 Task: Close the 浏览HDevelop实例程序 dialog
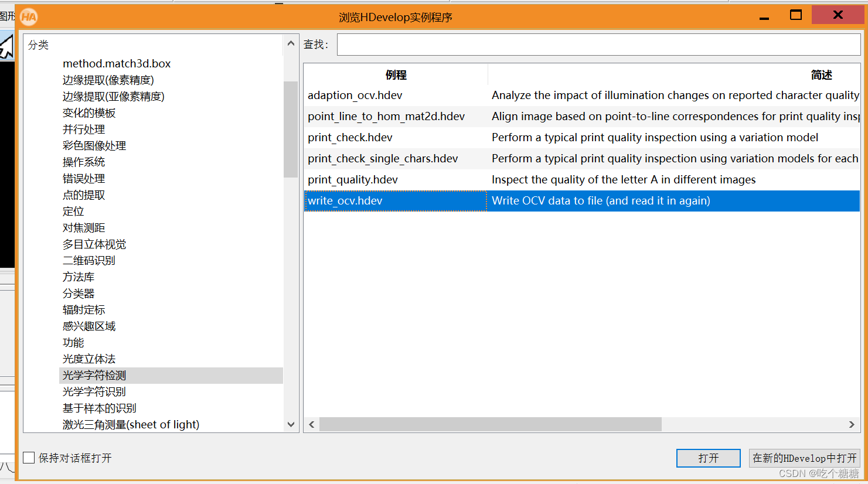(838, 15)
